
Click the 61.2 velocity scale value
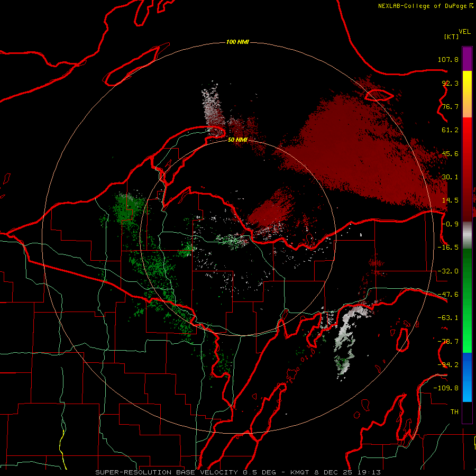coord(450,130)
